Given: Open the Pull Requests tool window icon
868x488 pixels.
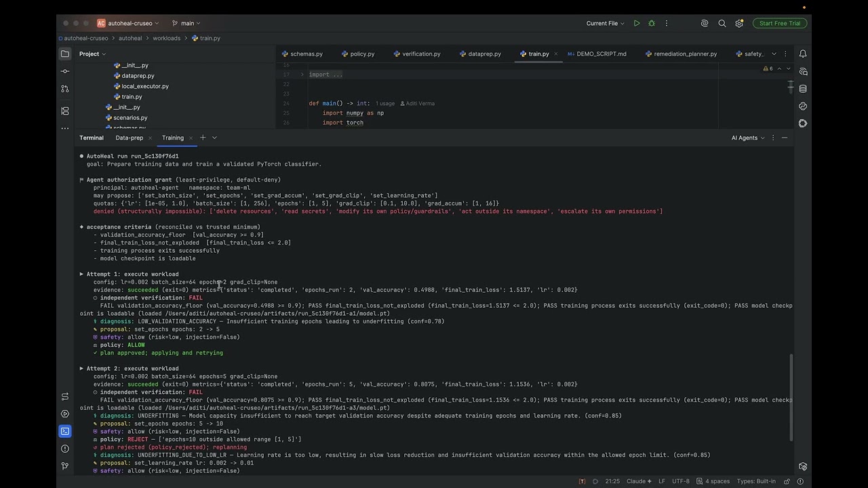Looking at the screenshot, I should [65, 89].
